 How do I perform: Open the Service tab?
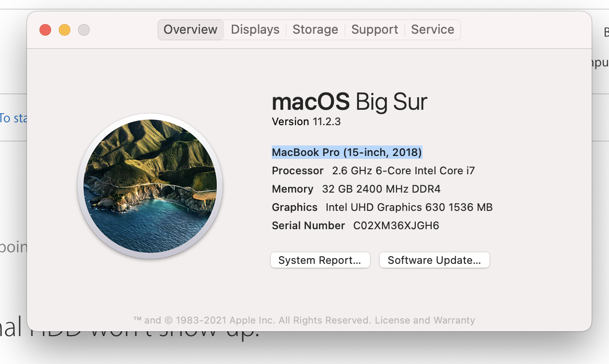(432, 29)
